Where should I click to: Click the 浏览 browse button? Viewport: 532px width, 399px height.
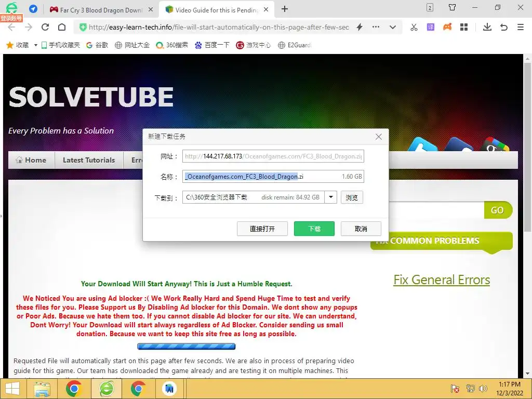tap(352, 197)
